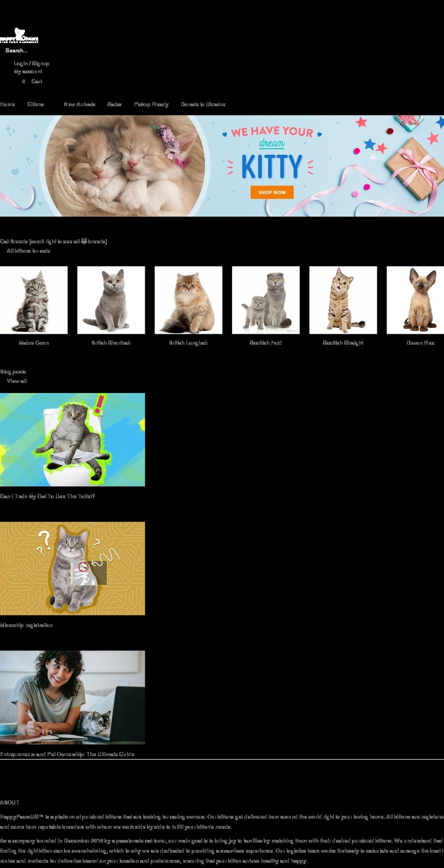Open the My account link

pos(28,72)
